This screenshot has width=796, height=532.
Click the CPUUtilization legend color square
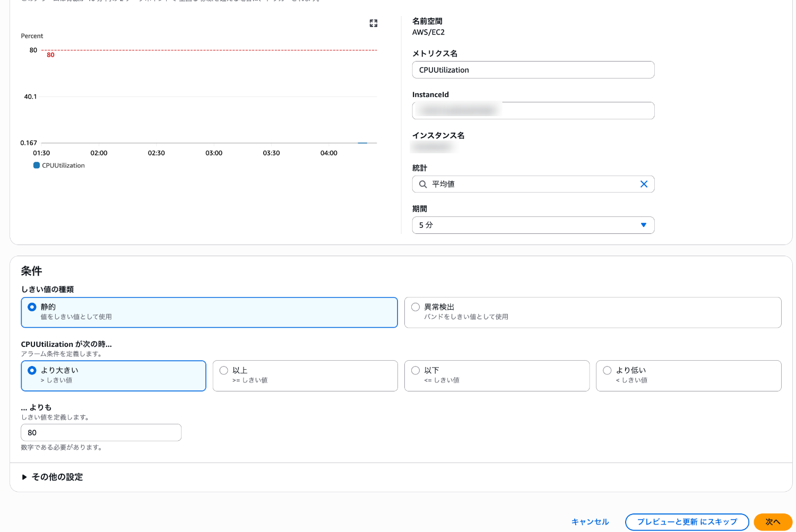pos(37,165)
